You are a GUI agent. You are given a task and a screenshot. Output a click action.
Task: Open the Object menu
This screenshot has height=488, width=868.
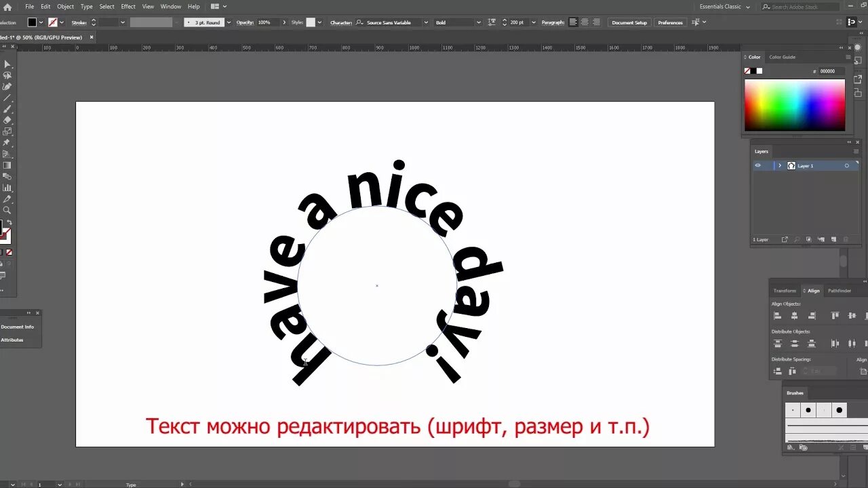[65, 7]
